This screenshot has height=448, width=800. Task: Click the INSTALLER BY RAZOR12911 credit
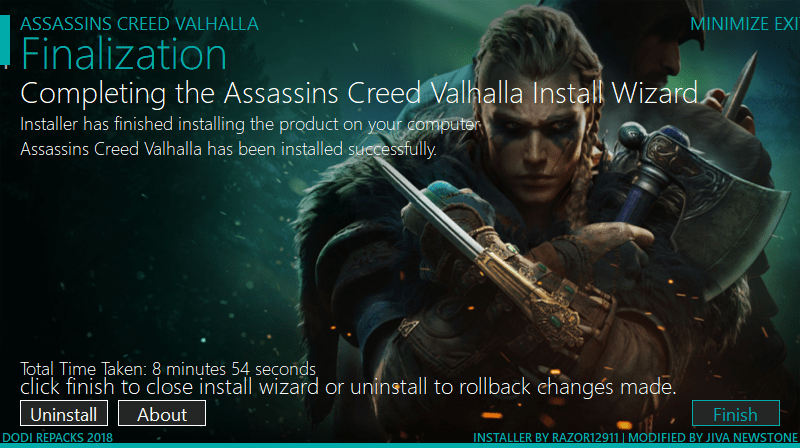pyautogui.click(x=545, y=437)
